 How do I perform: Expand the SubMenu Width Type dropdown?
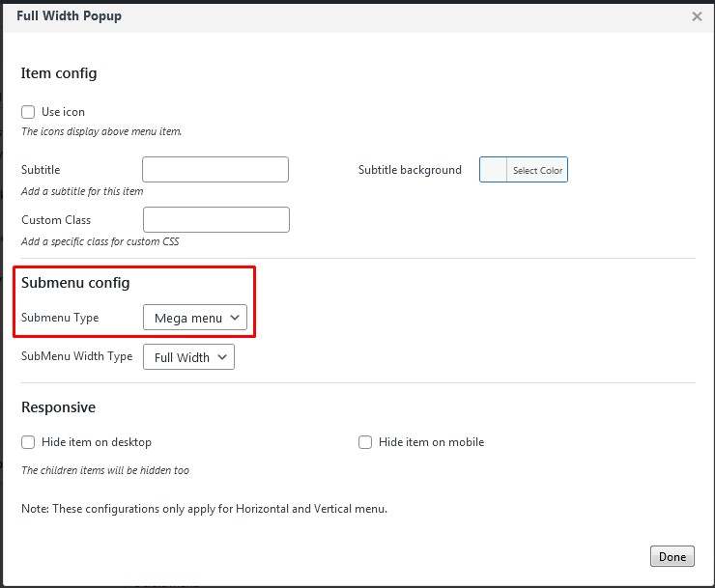[x=188, y=357]
